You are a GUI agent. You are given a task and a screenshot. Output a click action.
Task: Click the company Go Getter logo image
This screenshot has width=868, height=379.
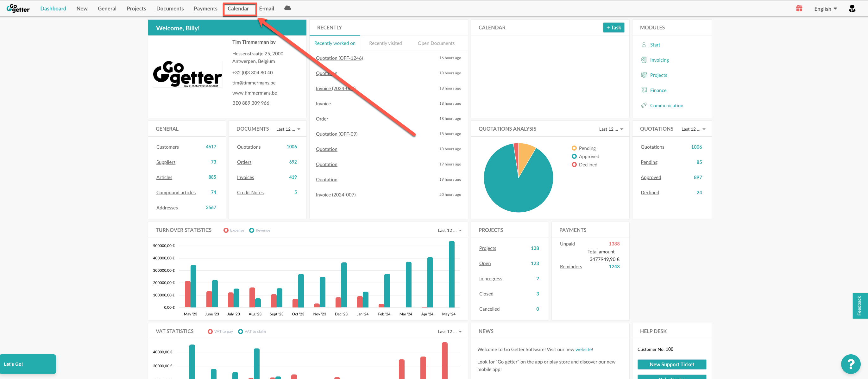(187, 74)
